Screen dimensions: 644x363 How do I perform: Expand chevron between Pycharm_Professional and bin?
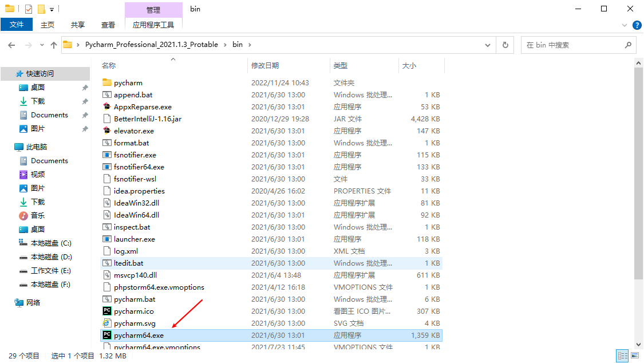point(225,45)
